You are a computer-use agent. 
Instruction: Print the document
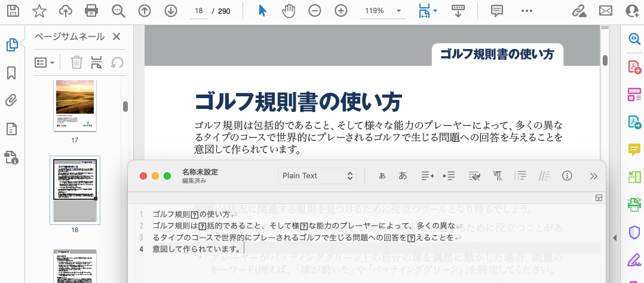pyautogui.click(x=91, y=11)
